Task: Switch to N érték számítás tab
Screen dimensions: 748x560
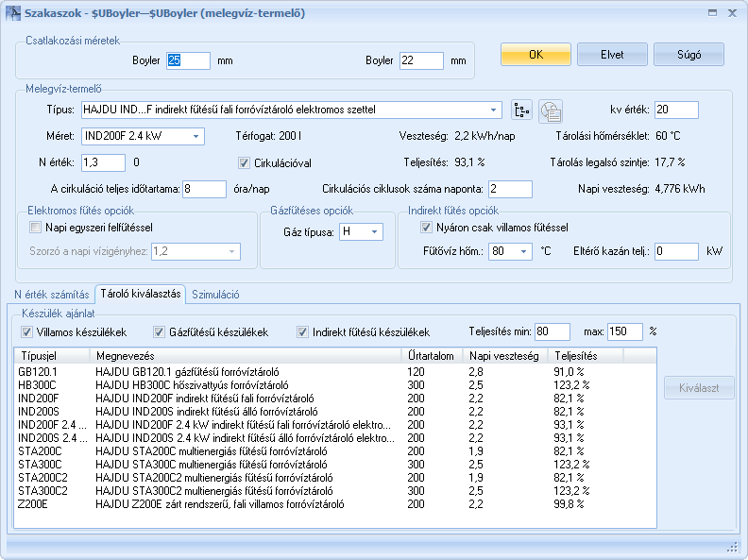Action: point(52,295)
